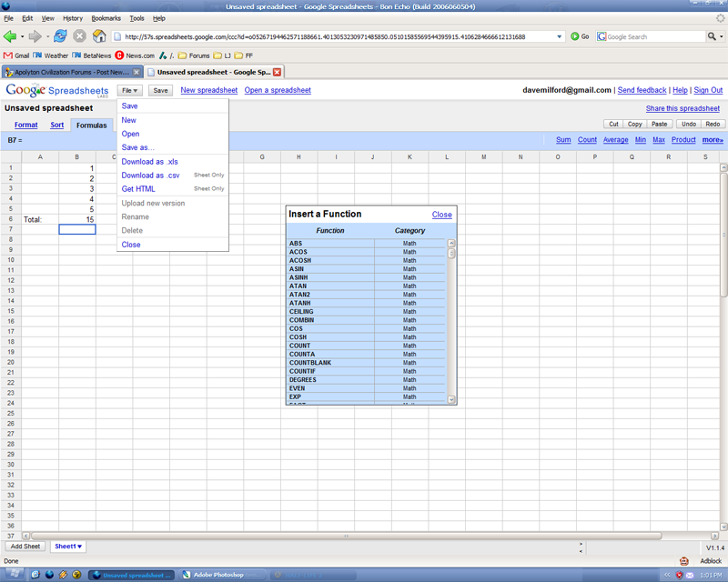The image size is (728, 582).
Task: Click the Copy button
Action: coord(634,124)
